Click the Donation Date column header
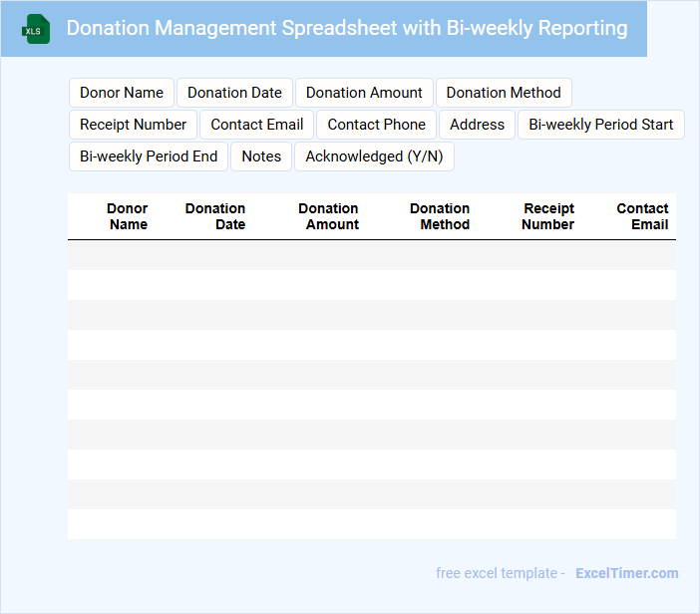Image resolution: width=700 pixels, height=614 pixels. pyautogui.click(x=215, y=216)
